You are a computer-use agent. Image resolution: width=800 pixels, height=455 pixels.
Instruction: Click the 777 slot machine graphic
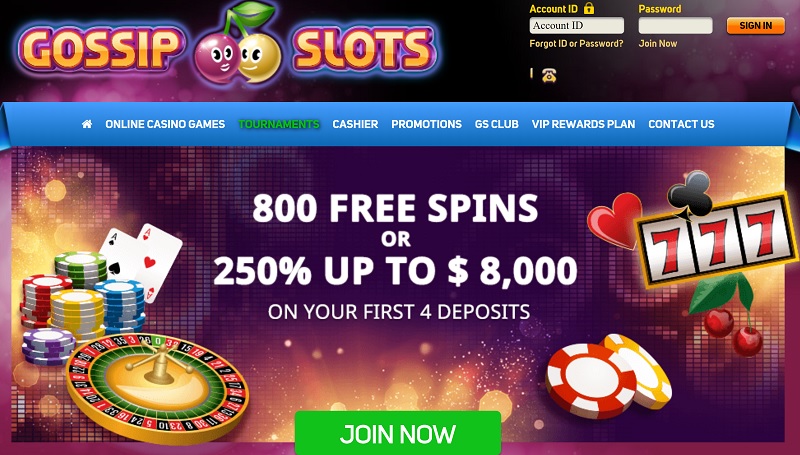[x=718, y=238]
